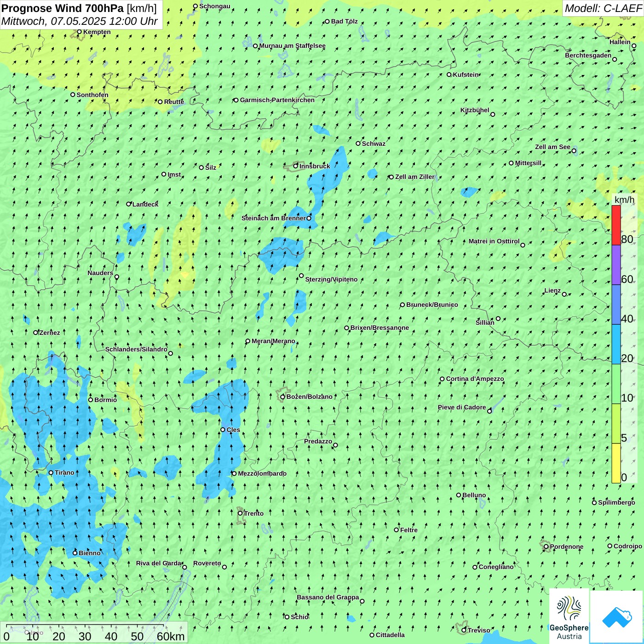This screenshot has height=644, width=644.
Task: Click the yellow 0-5 km/h legend color
Action: pyautogui.click(x=616, y=463)
